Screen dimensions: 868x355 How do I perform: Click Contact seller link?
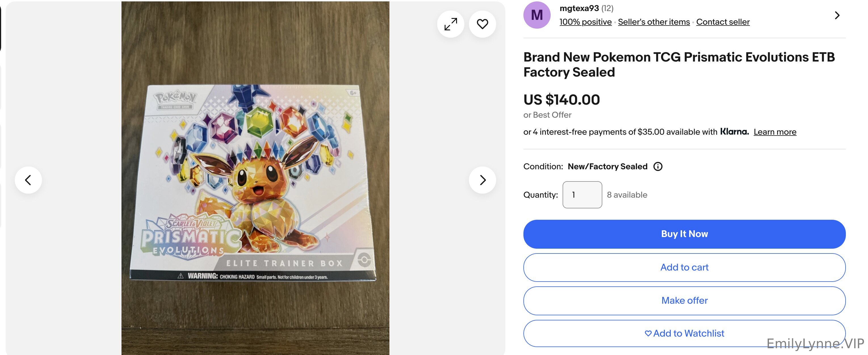click(x=723, y=22)
